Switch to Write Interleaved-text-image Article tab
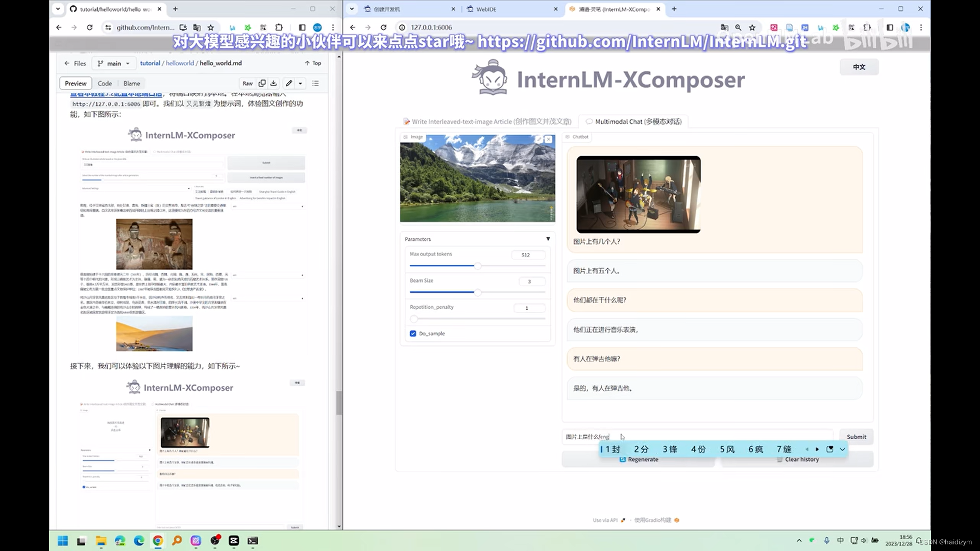The image size is (980, 551). (x=487, y=121)
